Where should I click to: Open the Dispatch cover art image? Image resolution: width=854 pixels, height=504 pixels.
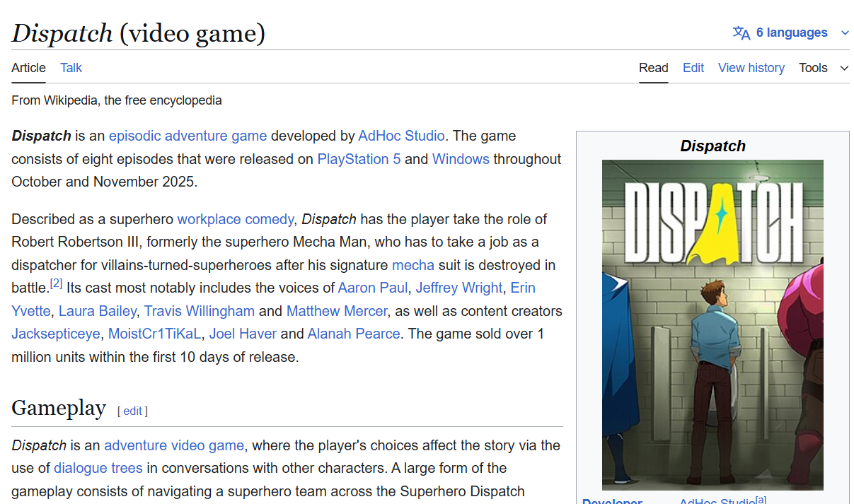pos(712,324)
